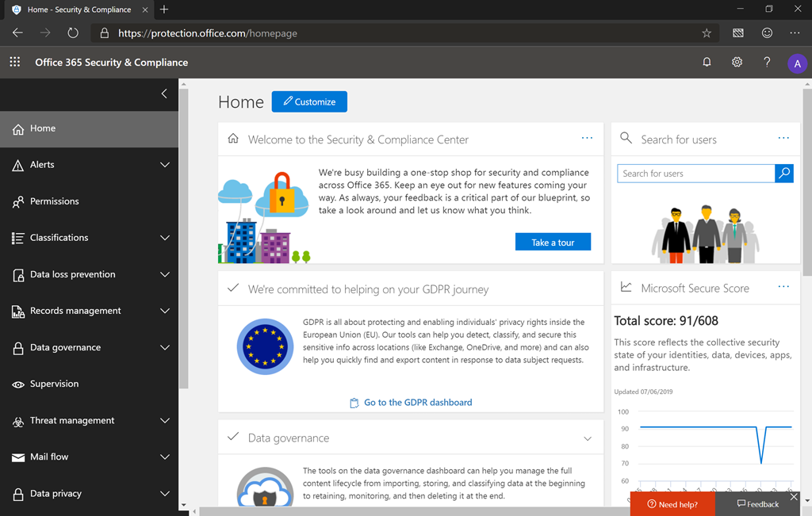Click the Search for users field

695,173
